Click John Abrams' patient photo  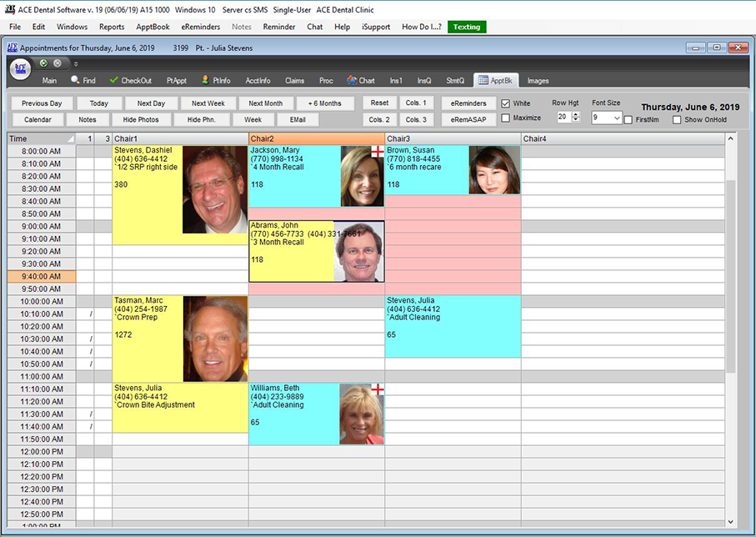click(x=358, y=251)
